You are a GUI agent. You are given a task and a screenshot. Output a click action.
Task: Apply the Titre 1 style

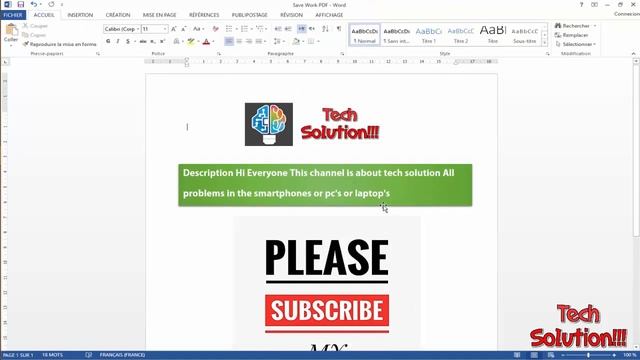pyautogui.click(x=429, y=35)
